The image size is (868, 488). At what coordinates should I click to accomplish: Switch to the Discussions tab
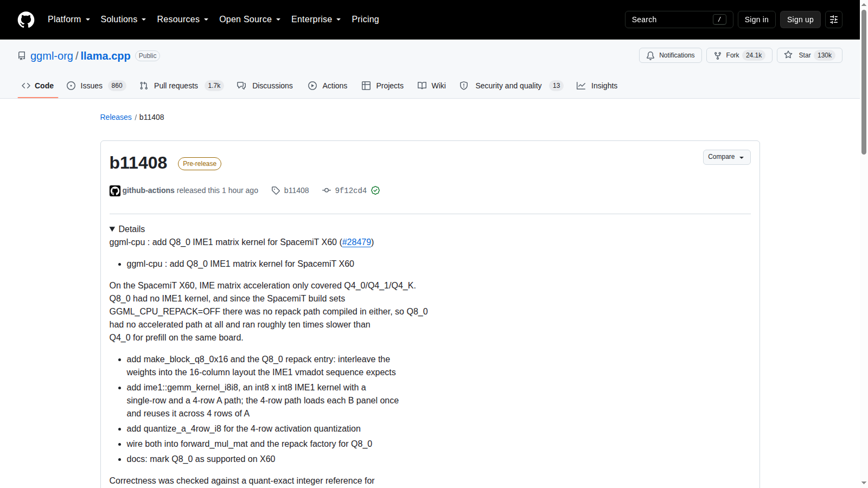coord(265,86)
